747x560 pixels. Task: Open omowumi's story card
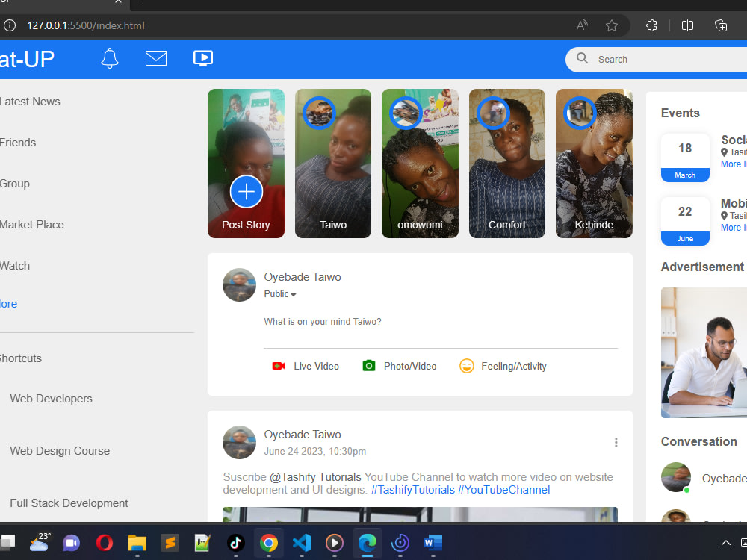(x=420, y=164)
